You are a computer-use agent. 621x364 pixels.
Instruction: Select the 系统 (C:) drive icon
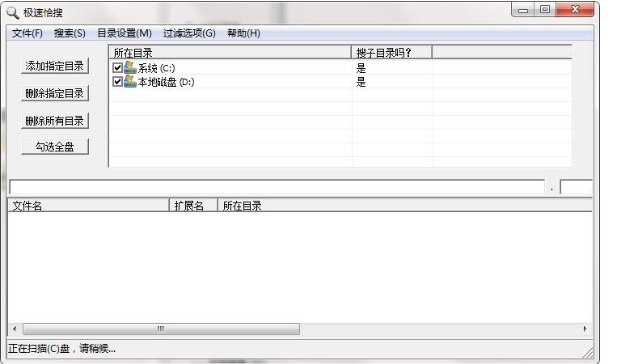(130, 68)
